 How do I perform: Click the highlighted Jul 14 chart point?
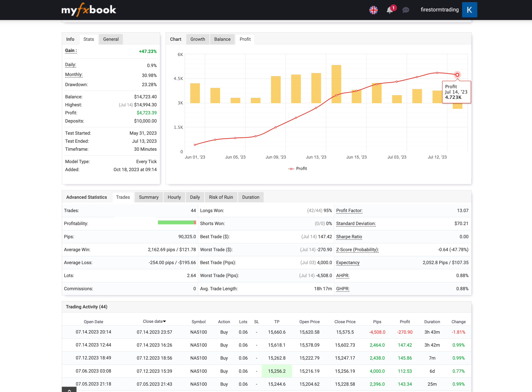(457, 75)
